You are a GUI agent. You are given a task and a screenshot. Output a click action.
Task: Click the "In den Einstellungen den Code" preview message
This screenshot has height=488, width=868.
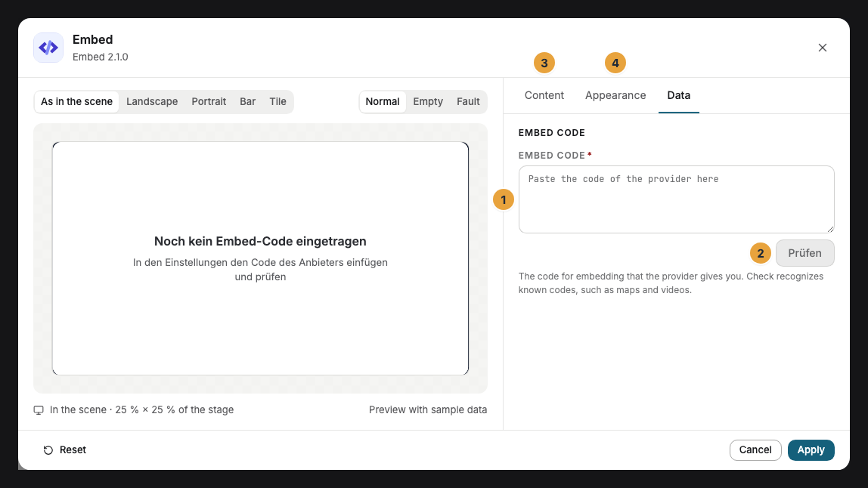pos(260,270)
